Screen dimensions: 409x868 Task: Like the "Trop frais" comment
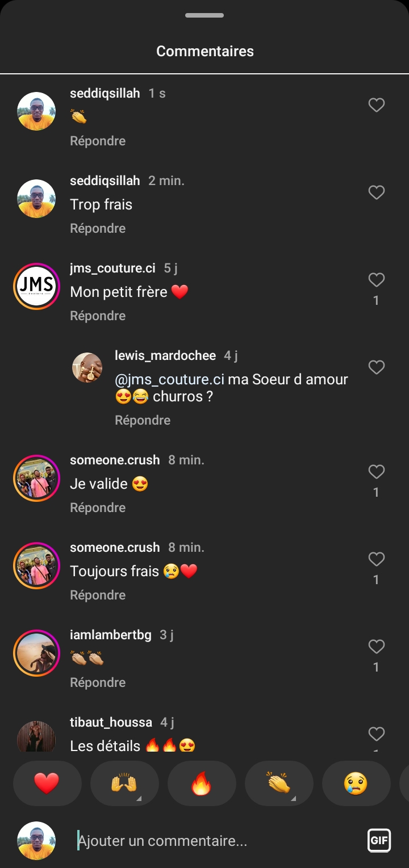click(x=377, y=192)
